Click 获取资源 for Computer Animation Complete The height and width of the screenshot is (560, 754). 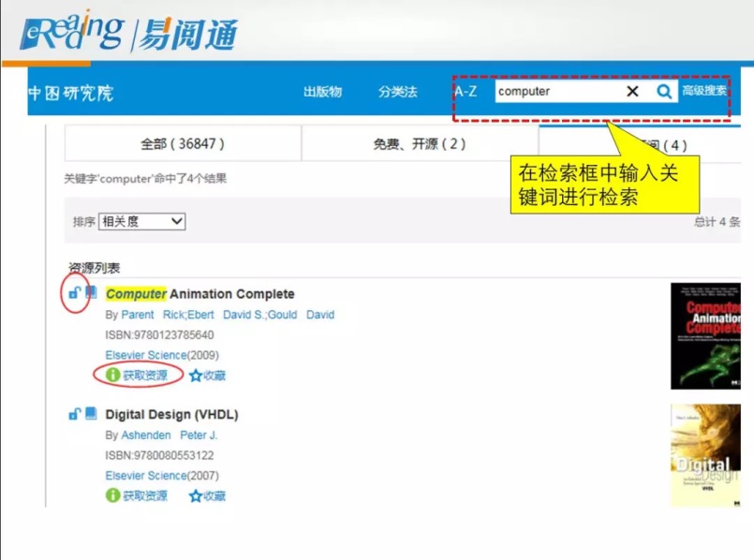pyautogui.click(x=138, y=376)
